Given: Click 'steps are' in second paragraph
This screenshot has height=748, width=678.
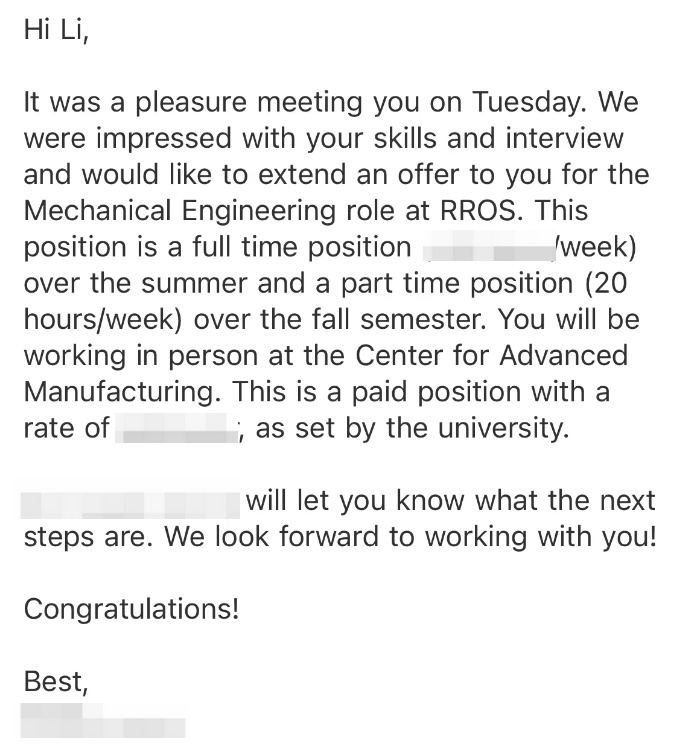Looking at the screenshot, I should click(x=85, y=537).
